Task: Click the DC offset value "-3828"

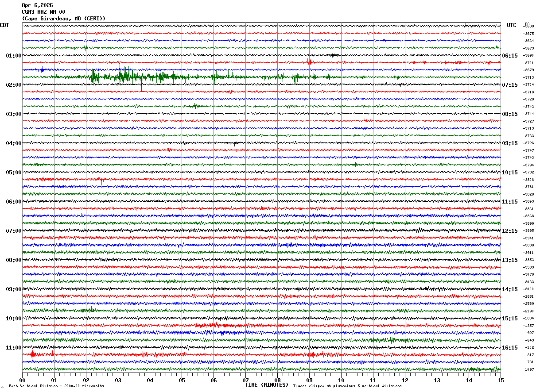Action: 528,194
